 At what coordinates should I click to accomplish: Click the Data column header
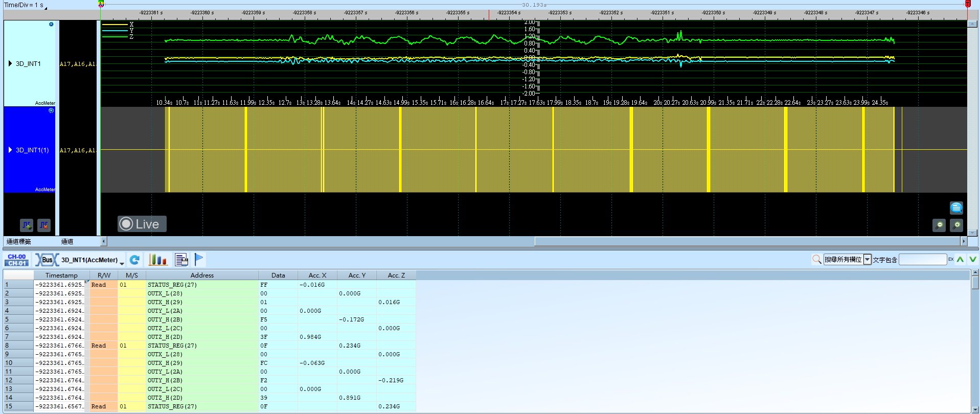pos(278,275)
